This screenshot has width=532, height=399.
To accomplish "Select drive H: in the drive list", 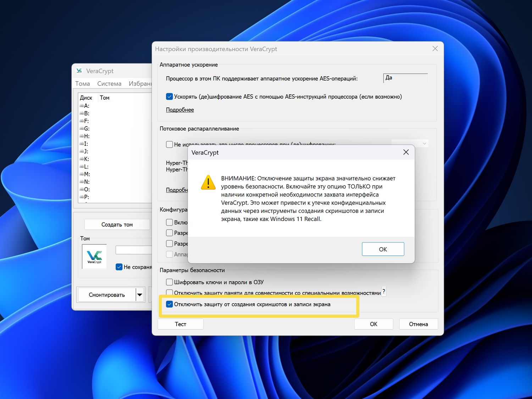I will 84,136.
